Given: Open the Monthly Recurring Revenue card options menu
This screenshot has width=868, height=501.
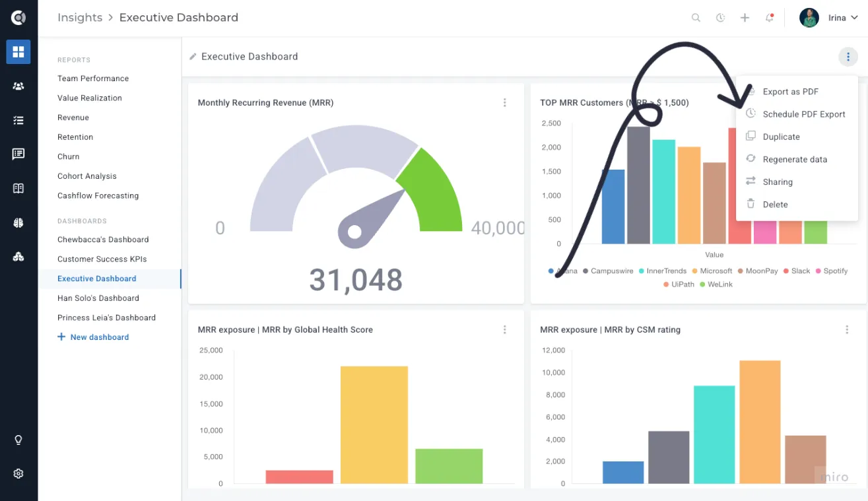Looking at the screenshot, I should (x=505, y=102).
